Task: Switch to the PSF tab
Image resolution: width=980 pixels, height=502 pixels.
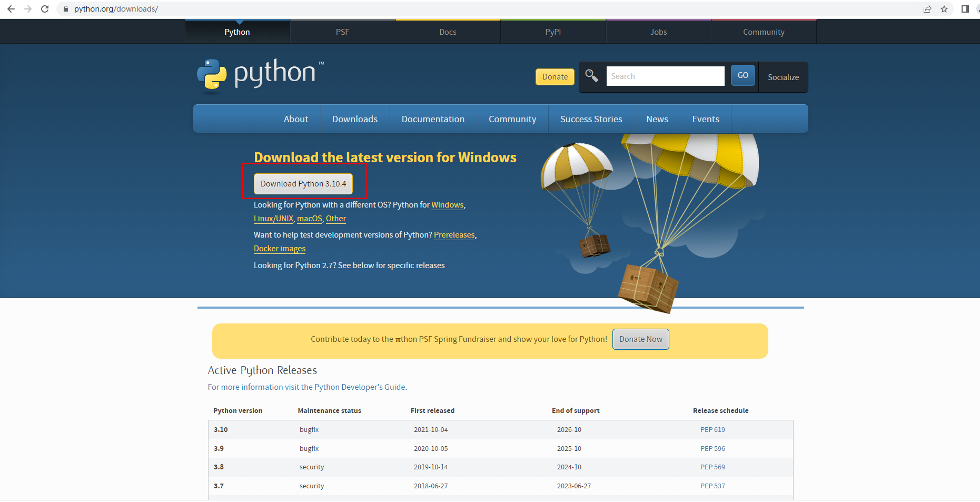Action: pos(342,32)
